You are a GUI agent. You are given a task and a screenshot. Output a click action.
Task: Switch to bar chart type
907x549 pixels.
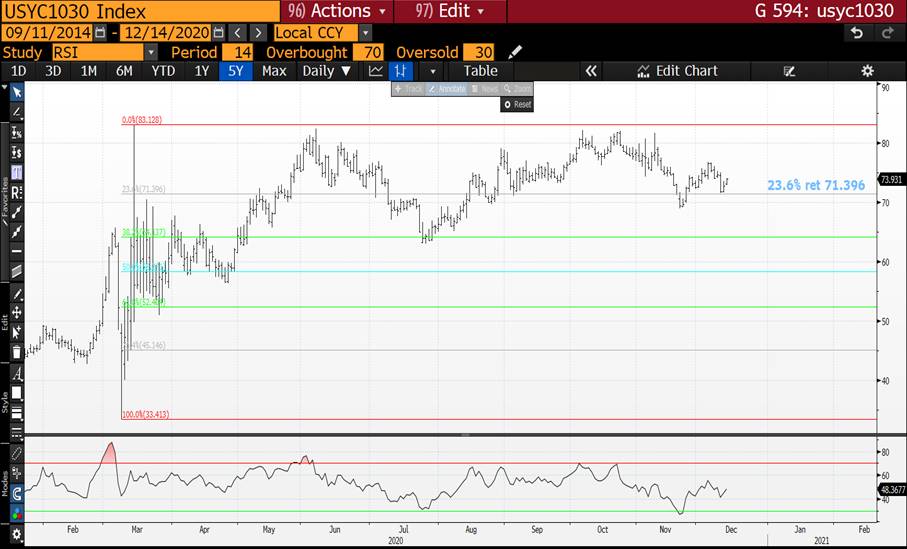point(400,71)
